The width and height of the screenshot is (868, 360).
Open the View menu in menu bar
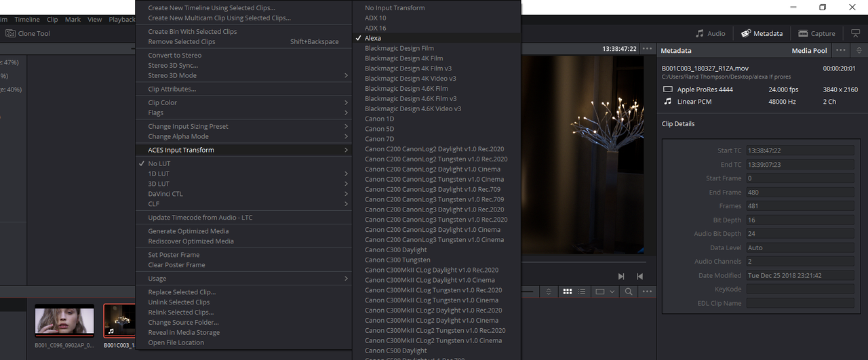coord(95,20)
